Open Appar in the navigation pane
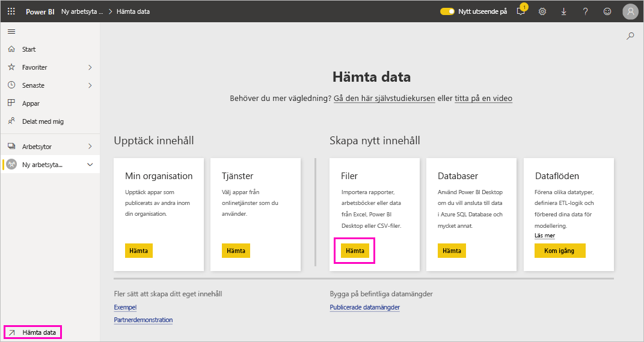Screen dimensions: 644x342 31,103
